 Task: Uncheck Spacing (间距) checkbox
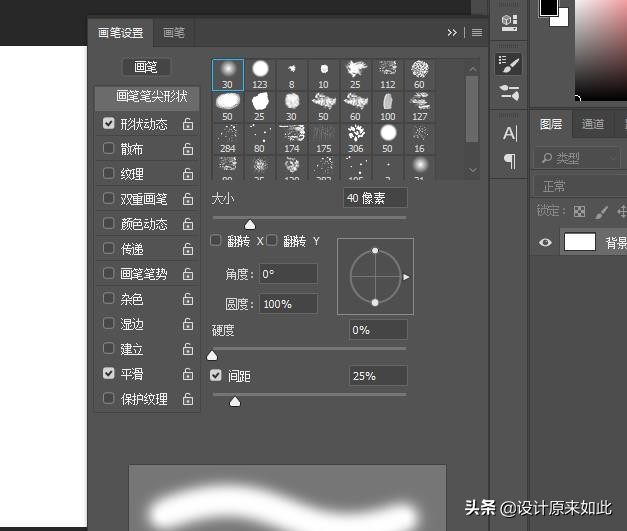click(216, 375)
